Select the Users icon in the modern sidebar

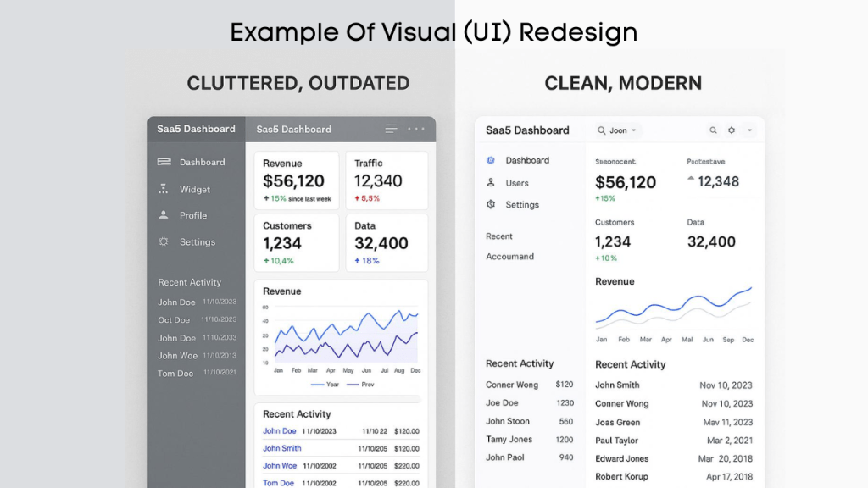click(x=492, y=182)
